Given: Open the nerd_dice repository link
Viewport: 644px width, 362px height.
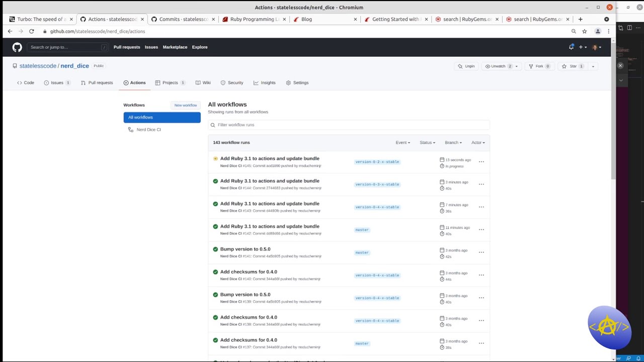Looking at the screenshot, I should click(74, 66).
